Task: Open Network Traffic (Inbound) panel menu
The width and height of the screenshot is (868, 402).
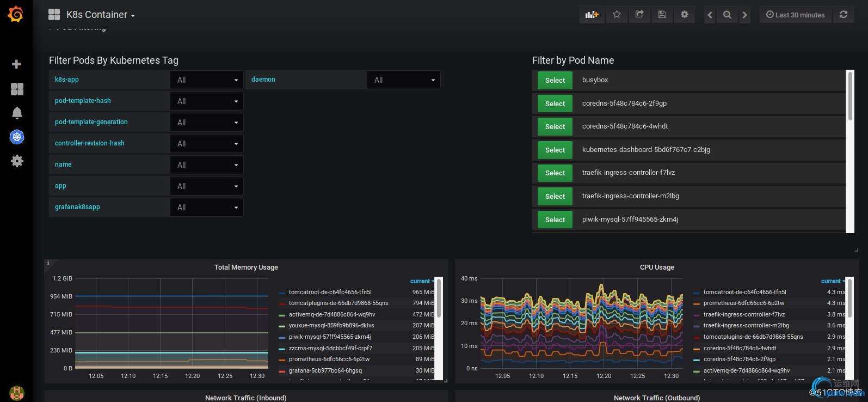Action: click(246, 398)
